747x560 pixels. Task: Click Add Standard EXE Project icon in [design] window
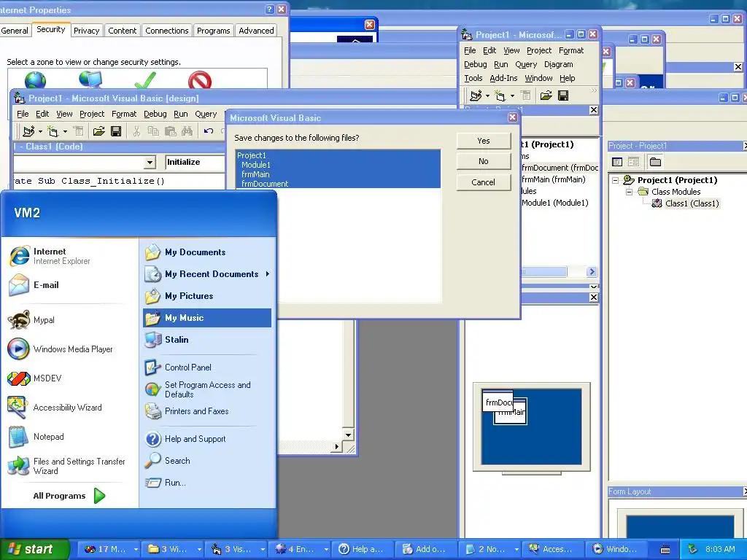pyautogui.click(x=28, y=131)
